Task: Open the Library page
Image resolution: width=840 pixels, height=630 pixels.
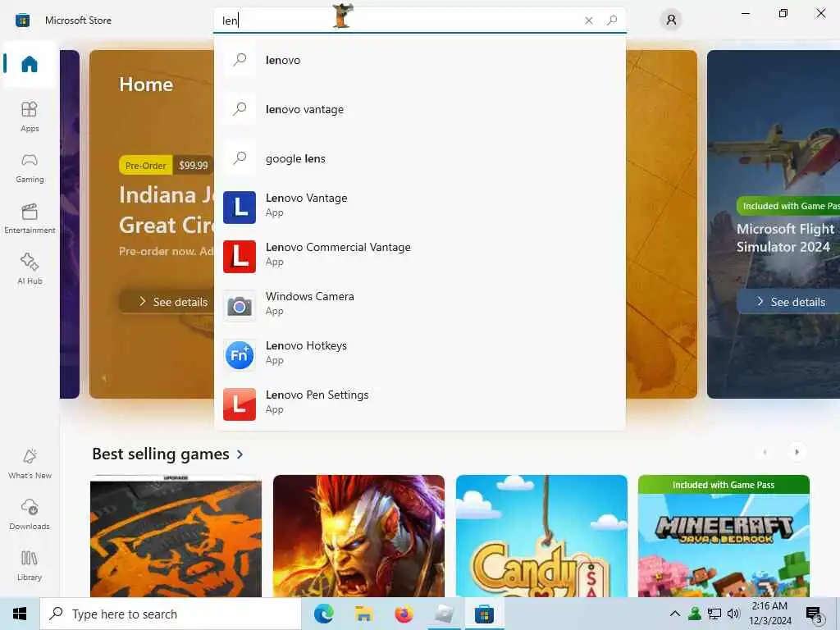Action: coord(30,566)
